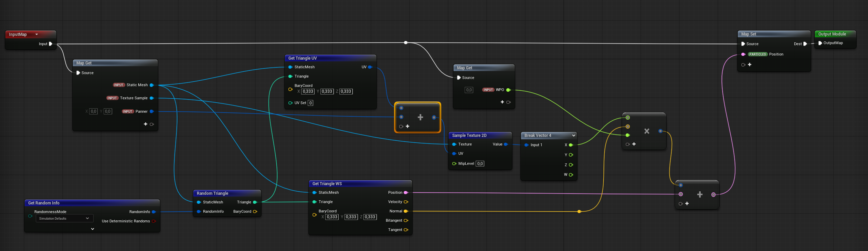Click the add pin plus on Map Set
The width and height of the screenshot is (868, 251).
tap(750, 64)
